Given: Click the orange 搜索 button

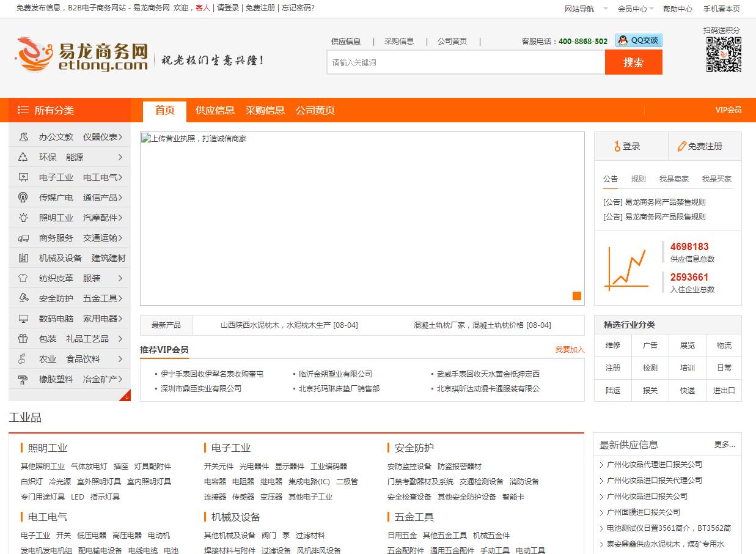Looking at the screenshot, I should pyautogui.click(x=634, y=62).
